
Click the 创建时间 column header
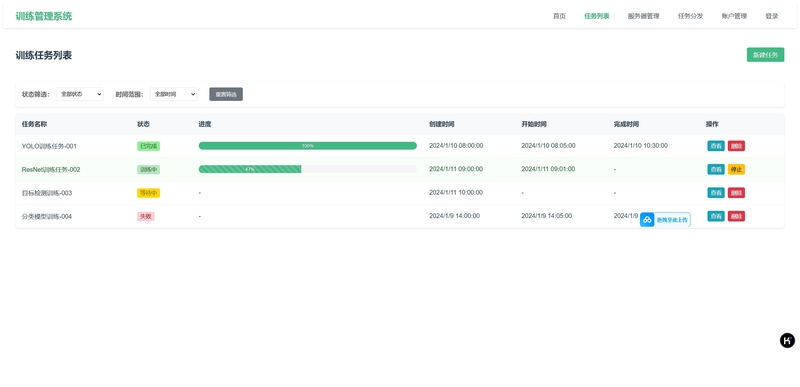click(441, 124)
